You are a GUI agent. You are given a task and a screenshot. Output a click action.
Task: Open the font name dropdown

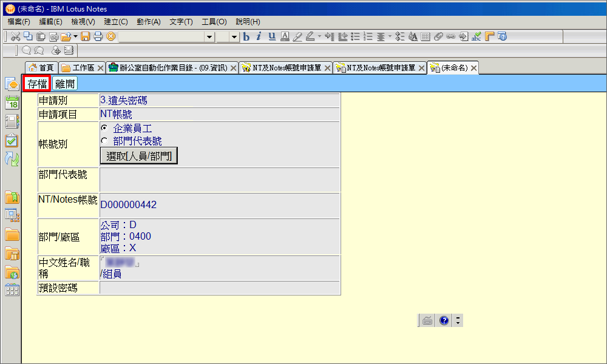[x=209, y=37]
